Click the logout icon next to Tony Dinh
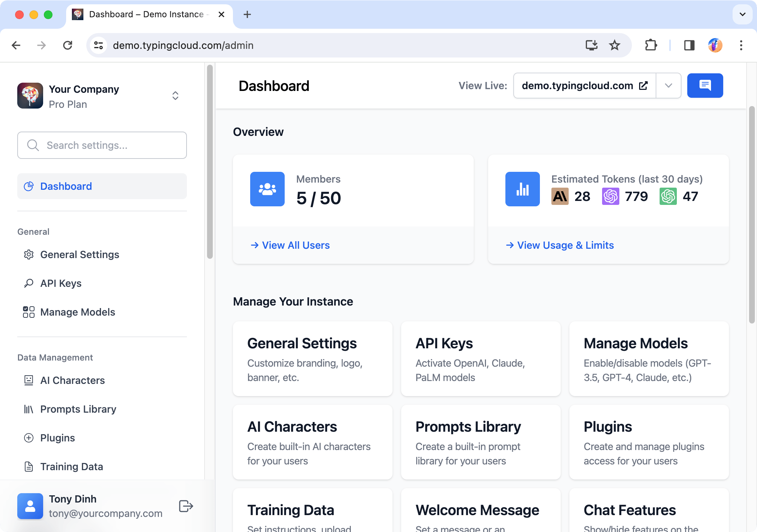 point(186,506)
